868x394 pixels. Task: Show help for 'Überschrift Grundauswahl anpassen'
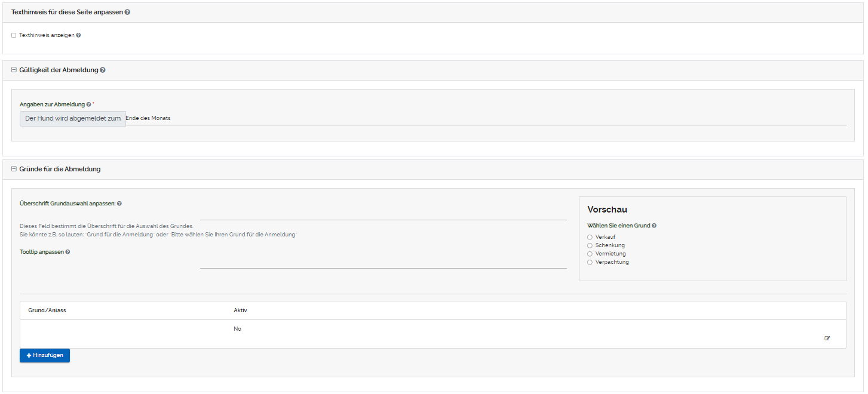(119, 204)
